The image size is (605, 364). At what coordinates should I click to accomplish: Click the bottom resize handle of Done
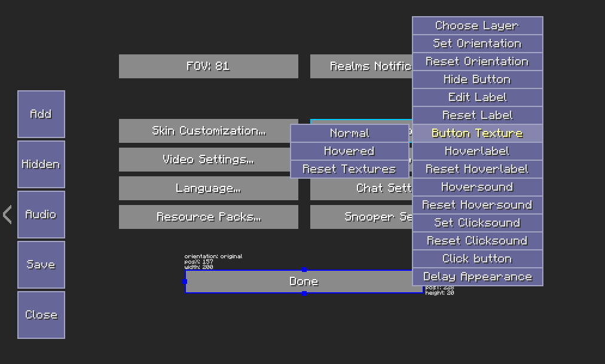tap(304, 293)
